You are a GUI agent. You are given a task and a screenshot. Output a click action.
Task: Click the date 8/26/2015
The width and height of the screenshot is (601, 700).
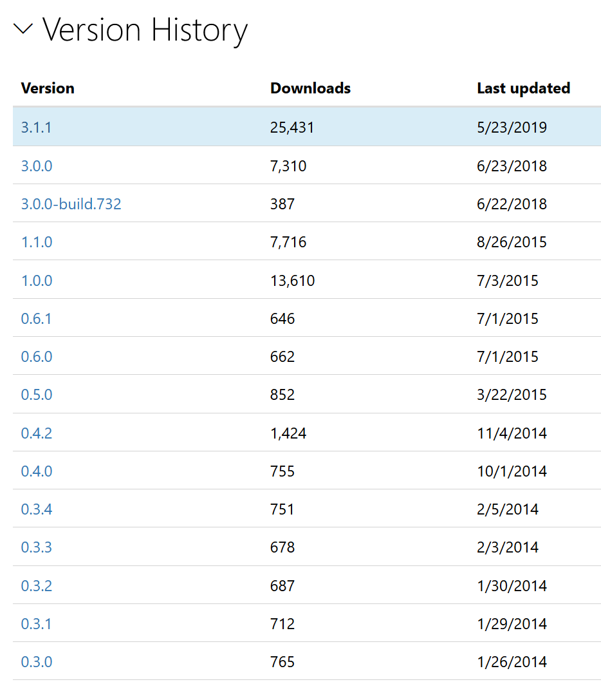click(x=512, y=242)
